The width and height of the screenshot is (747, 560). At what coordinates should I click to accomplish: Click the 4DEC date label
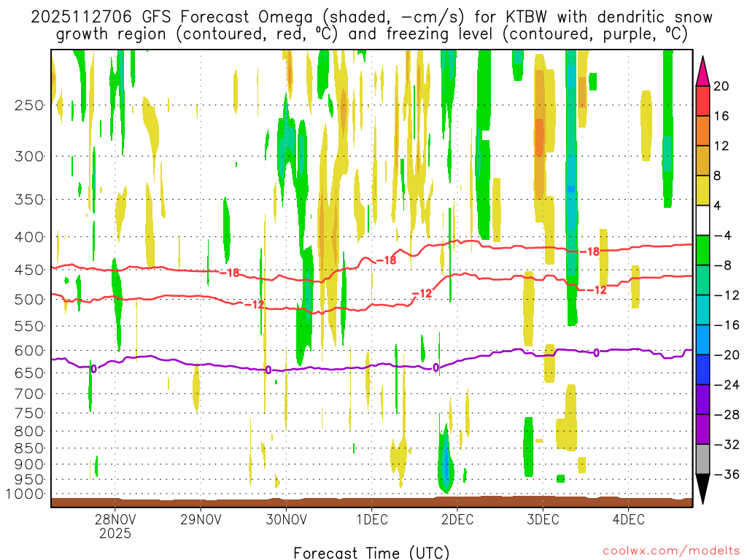coord(629,519)
